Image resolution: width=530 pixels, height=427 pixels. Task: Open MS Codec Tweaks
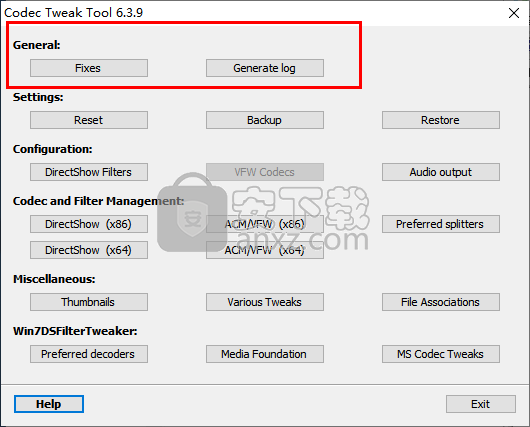pyautogui.click(x=441, y=354)
